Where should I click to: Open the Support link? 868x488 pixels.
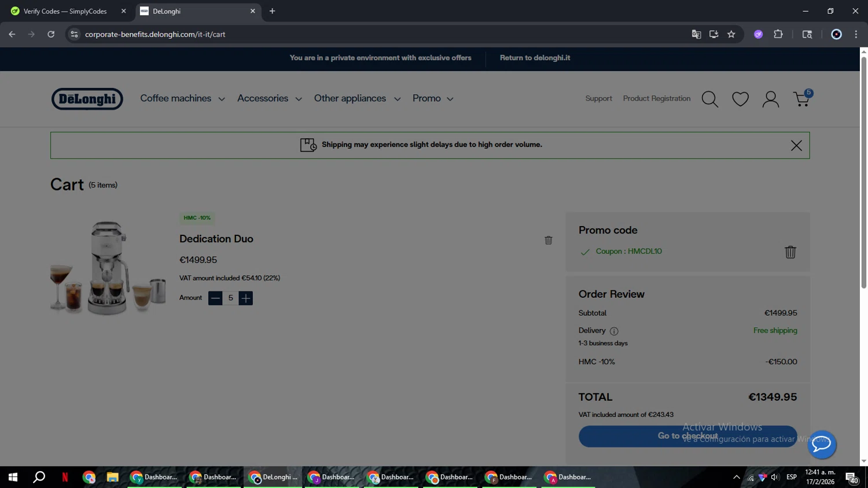coord(598,98)
